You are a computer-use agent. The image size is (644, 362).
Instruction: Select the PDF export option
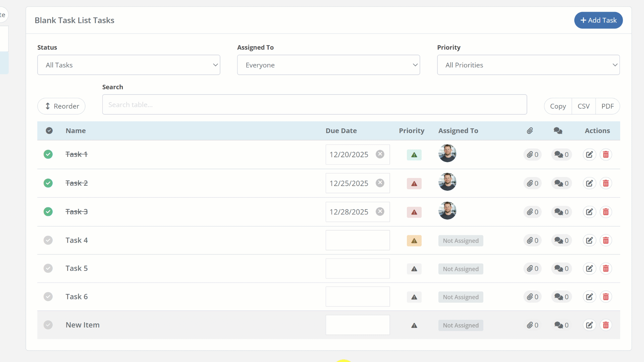[x=608, y=106]
